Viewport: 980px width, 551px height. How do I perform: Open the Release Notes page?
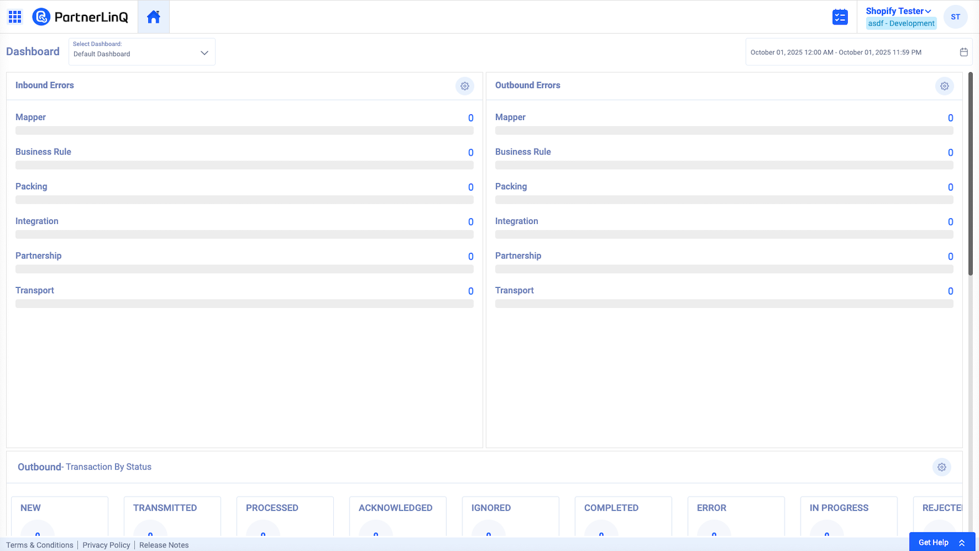(x=164, y=545)
